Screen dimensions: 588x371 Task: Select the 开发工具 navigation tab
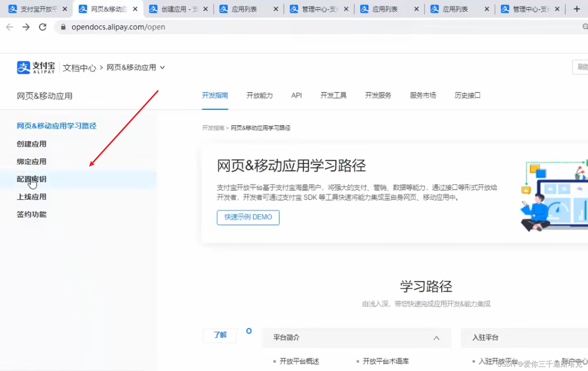tap(333, 95)
